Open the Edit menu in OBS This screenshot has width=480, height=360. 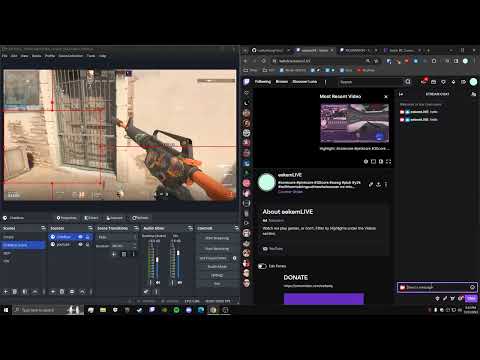14,56
